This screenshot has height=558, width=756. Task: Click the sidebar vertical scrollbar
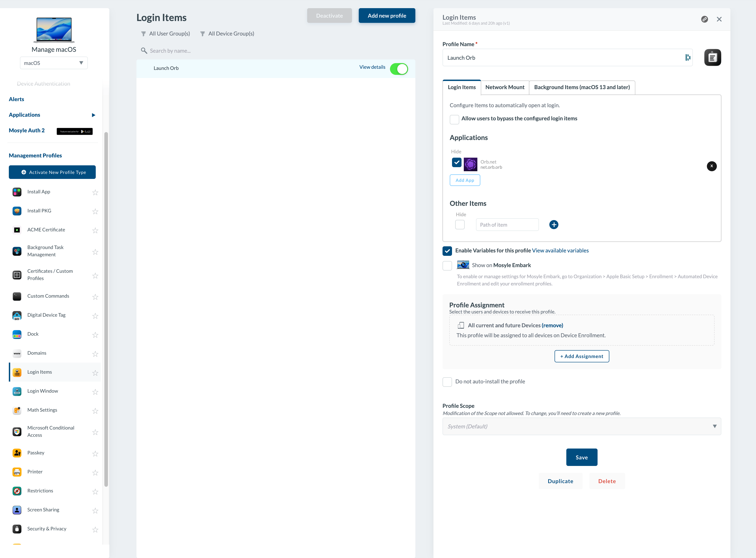(106, 309)
